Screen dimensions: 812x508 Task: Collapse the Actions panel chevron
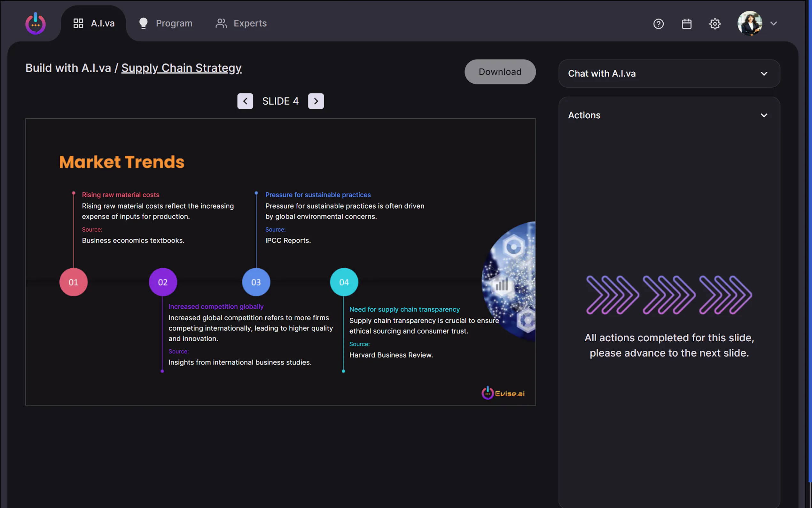pyautogui.click(x=764, y=115)
